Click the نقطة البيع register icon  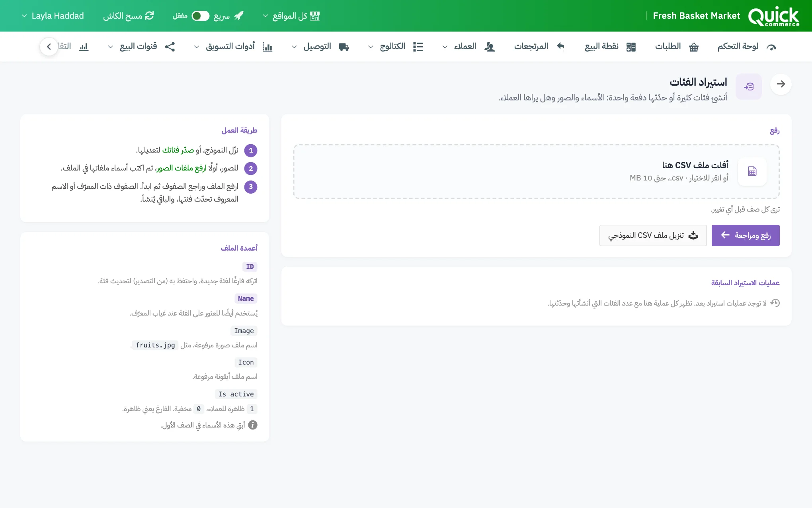(631, 47)
